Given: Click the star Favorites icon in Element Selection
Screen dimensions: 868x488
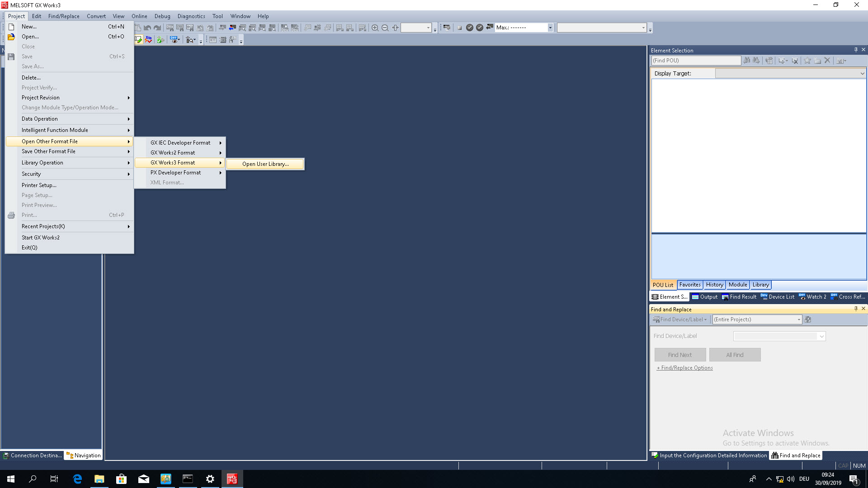Looking at the screenshot, I should coord(807,61).
